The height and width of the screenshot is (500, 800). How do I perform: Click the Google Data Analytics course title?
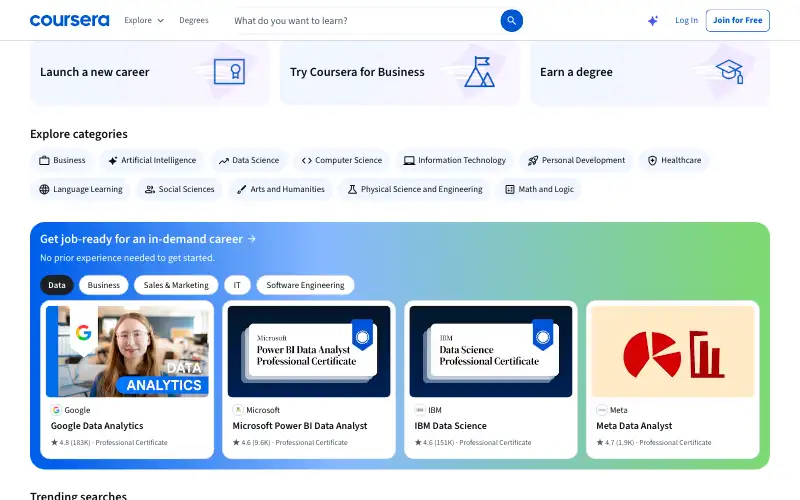(x=97, y=426)
